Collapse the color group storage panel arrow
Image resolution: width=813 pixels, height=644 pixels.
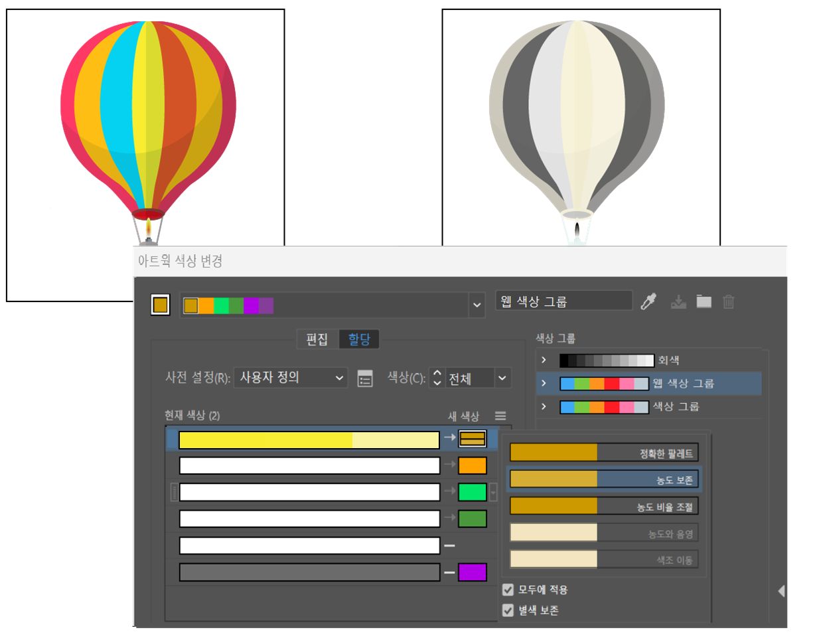[781, 590]
